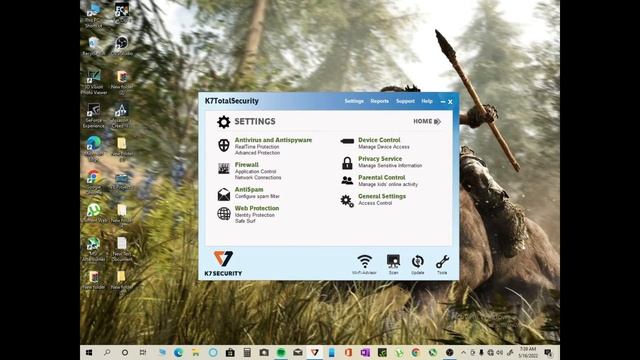Click the 'Safe Surf' text
Viewport: 640px width, 360px height.
pyautogui.click(x=245, y=221)
